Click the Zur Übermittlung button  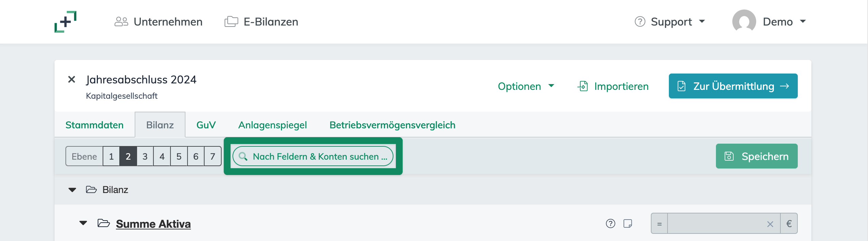coord(733,86)
